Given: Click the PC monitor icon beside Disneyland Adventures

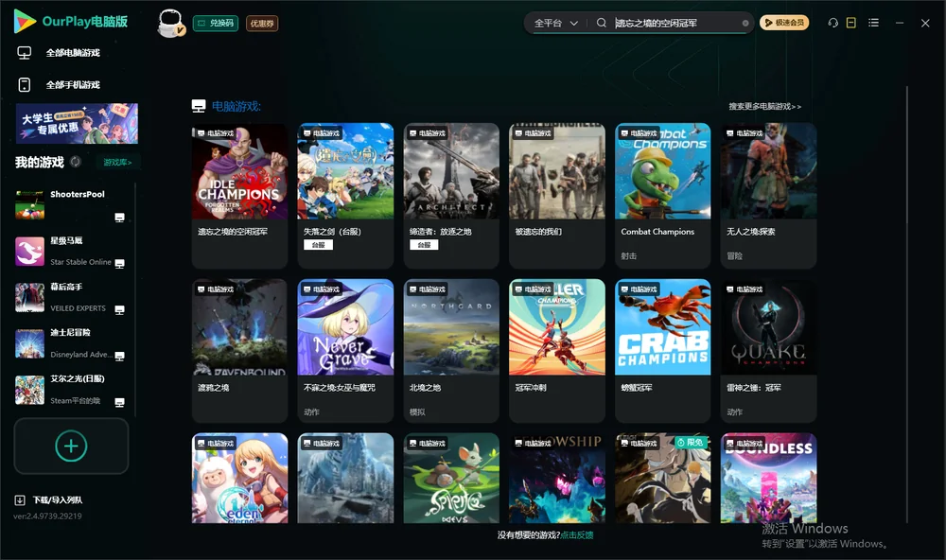Looking at the screenshot, I should 119,356.
